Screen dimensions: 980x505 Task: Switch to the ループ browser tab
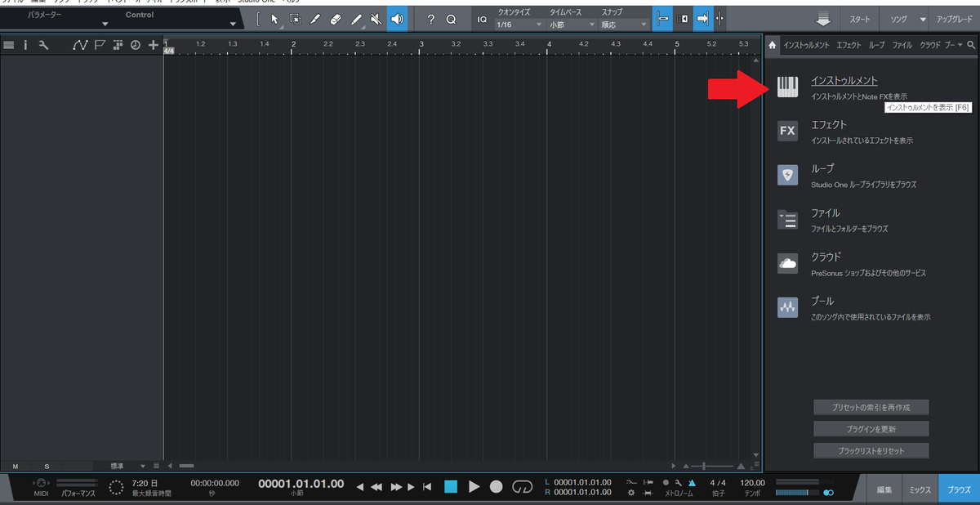[x=876, y=45]
